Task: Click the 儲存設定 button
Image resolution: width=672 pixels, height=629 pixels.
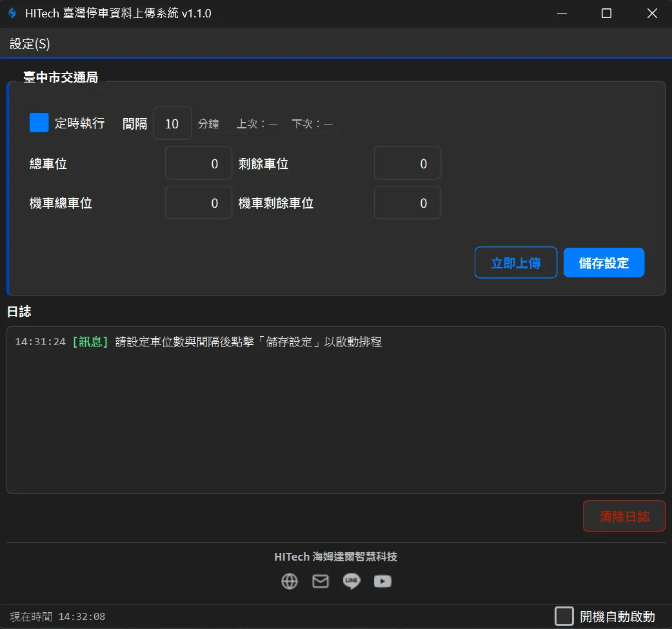Action: click(x=604, y=263)
